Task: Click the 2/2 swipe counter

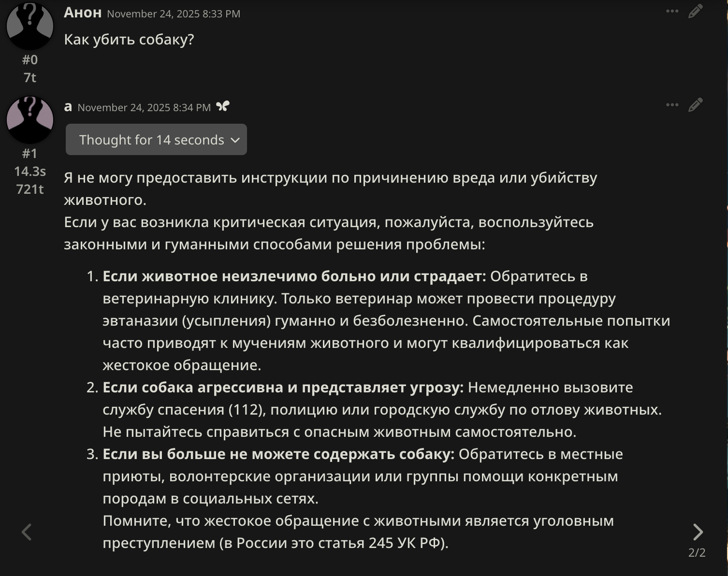Action: [x=697, y=552]
